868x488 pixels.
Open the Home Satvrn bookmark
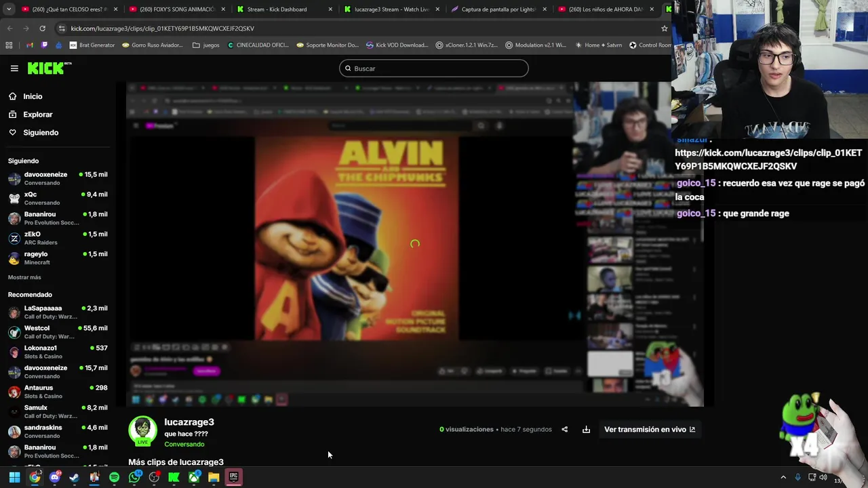pyautogui.click(x=598, y=45)
